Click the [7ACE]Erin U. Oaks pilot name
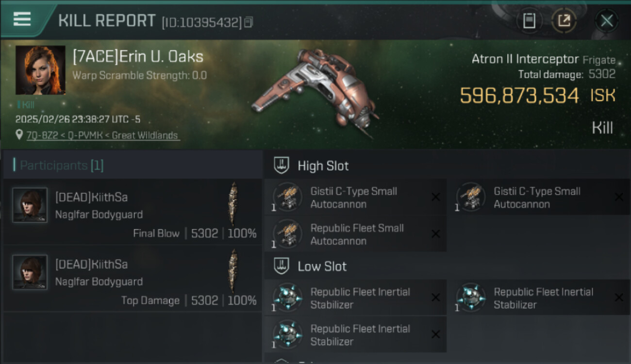 click(x=138, y=57)
